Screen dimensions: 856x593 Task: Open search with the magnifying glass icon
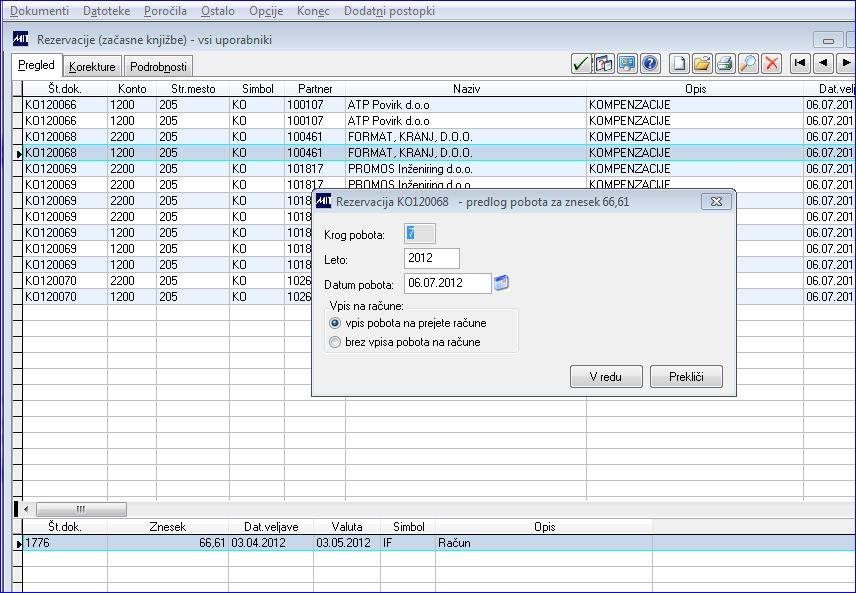[748, 64]
